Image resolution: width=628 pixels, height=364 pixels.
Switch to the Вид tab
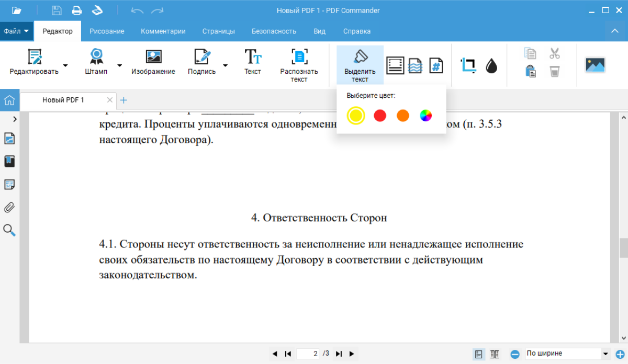pos(320,31)
